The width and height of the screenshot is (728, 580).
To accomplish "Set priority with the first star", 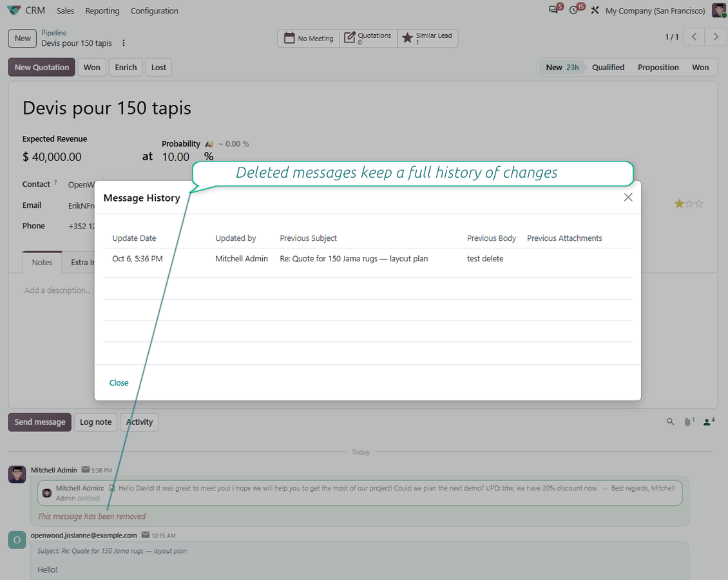I will coord(679,203).
